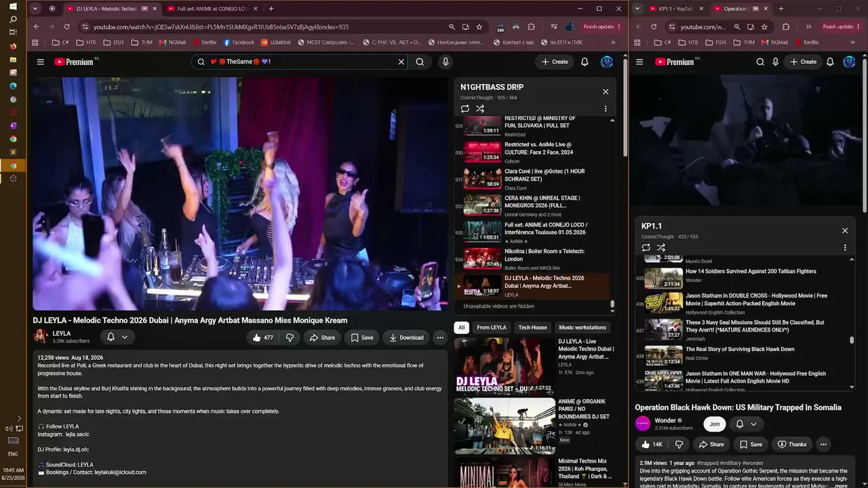The width and height of the screenshot is (868, 488).
Task: Select the From LEYLA filter chip
Action: (492, 327)
